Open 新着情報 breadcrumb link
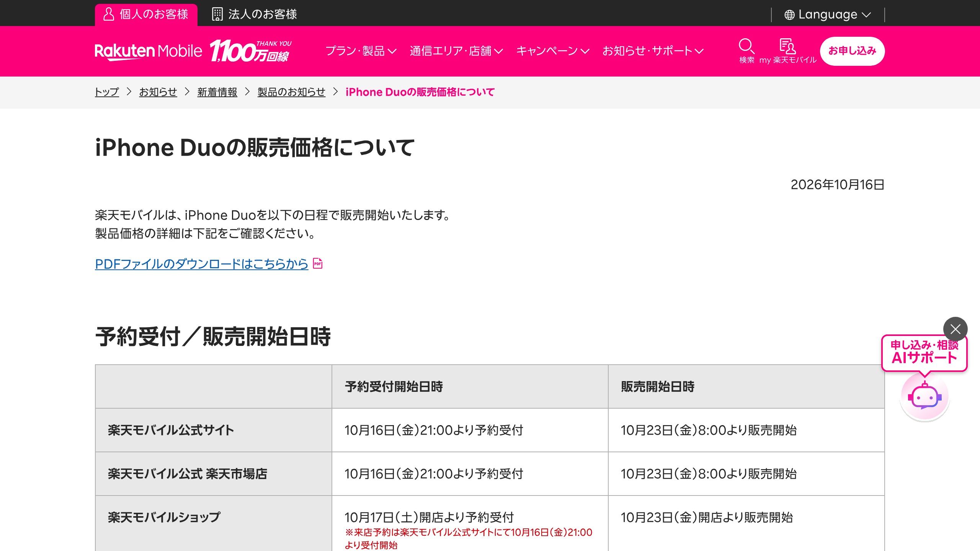This screenshot has width=980, height=551. tap(217, 92)
